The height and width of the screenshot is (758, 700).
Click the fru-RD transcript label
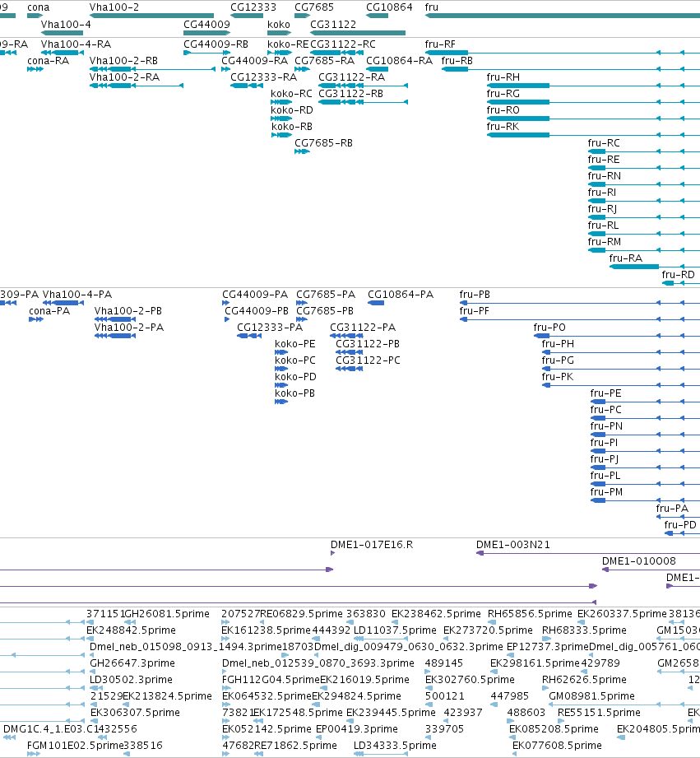[679, 274]
